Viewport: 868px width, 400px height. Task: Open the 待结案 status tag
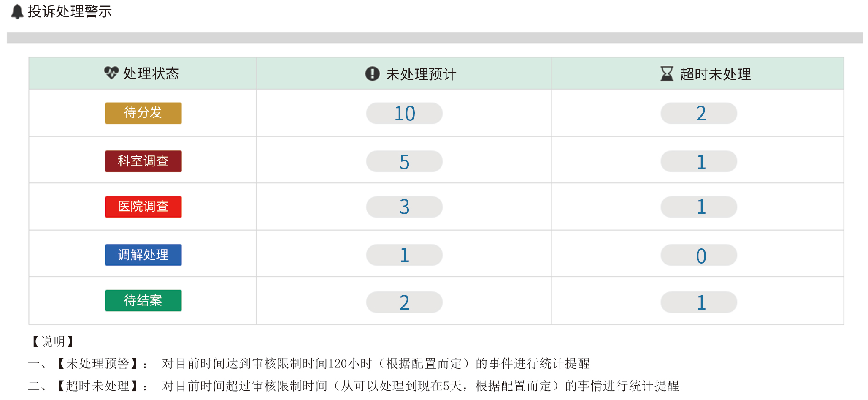(143, 301)
